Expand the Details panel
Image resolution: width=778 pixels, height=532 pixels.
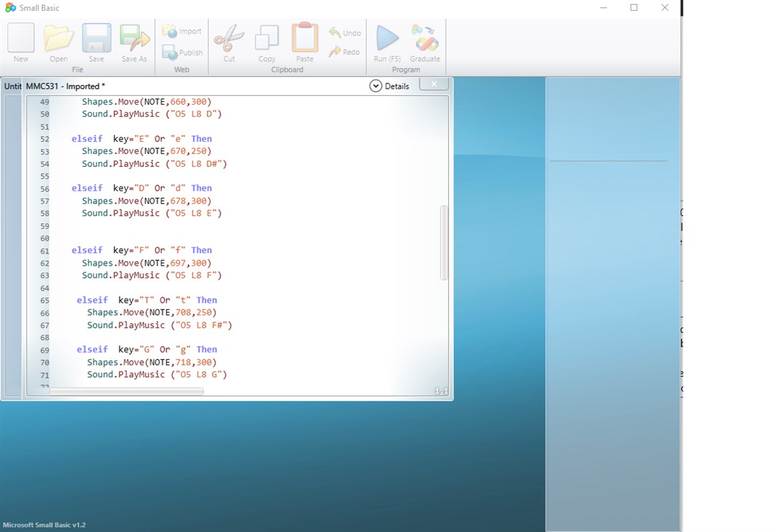[x=391, y=86]
